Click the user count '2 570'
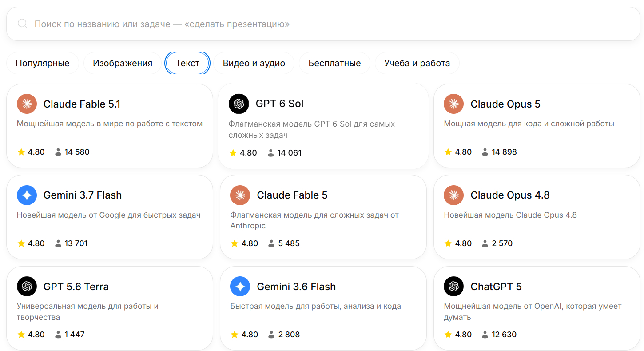The image size is (644, 351). (x=502, y=243)
